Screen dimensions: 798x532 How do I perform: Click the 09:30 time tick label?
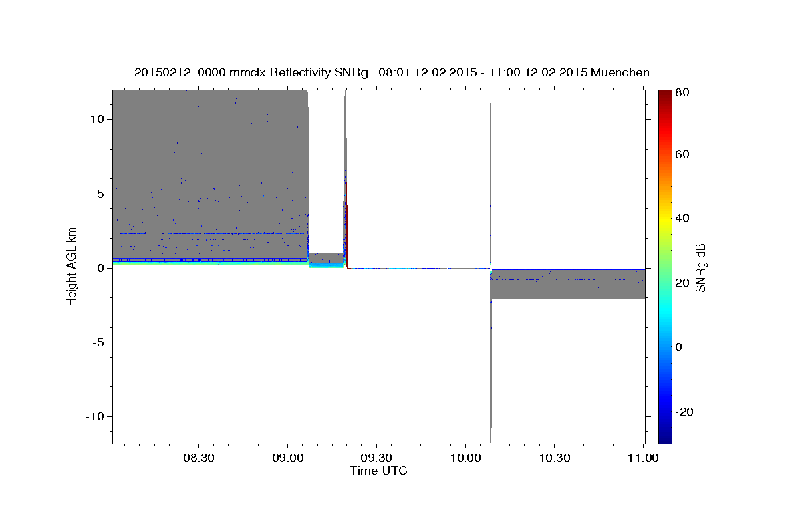[376, 458]
